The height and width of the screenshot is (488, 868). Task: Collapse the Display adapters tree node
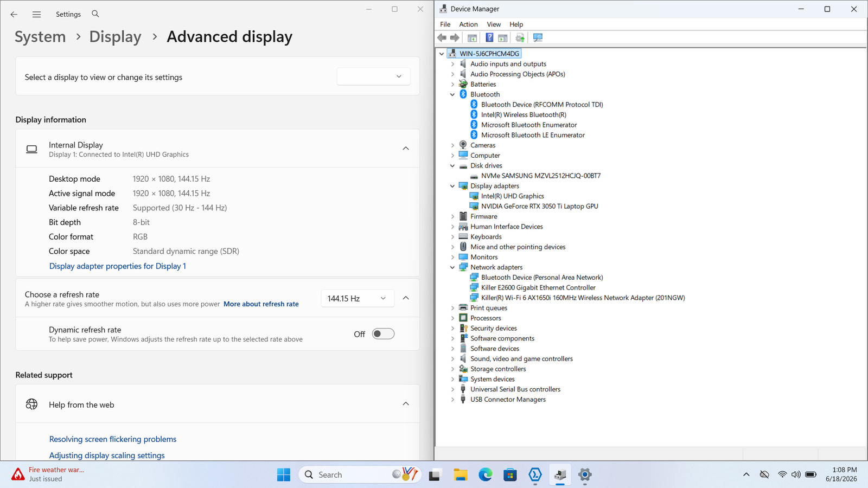point(452,186)
